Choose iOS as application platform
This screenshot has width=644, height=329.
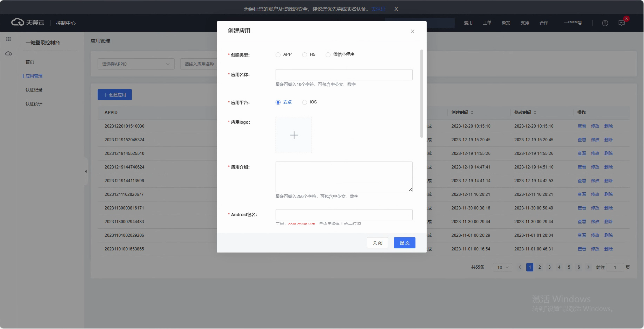[x=304, y=102]
